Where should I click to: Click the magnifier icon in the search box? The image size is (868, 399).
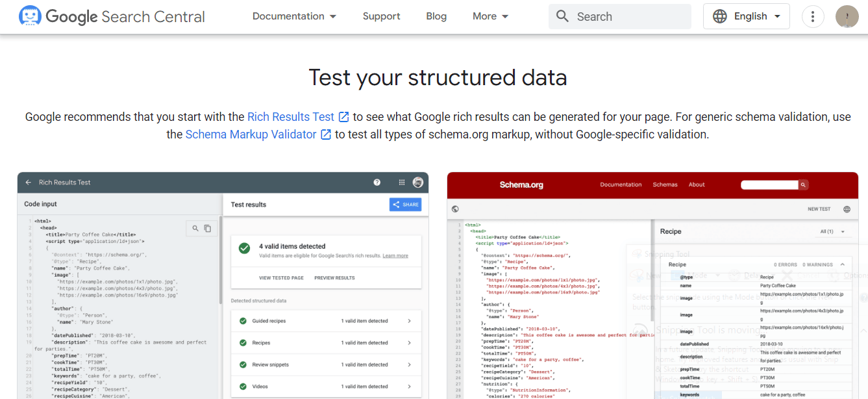point(563,16)
